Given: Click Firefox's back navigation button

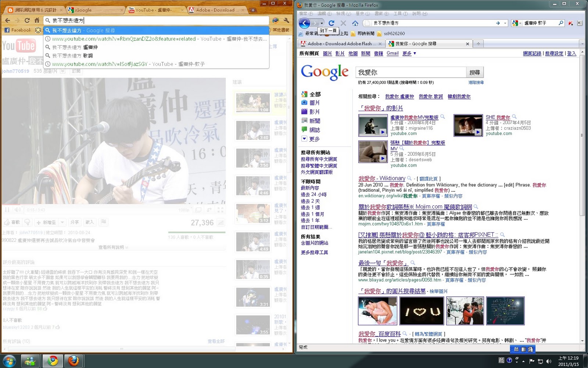Looking at the screenshot, I should point(304,23).
